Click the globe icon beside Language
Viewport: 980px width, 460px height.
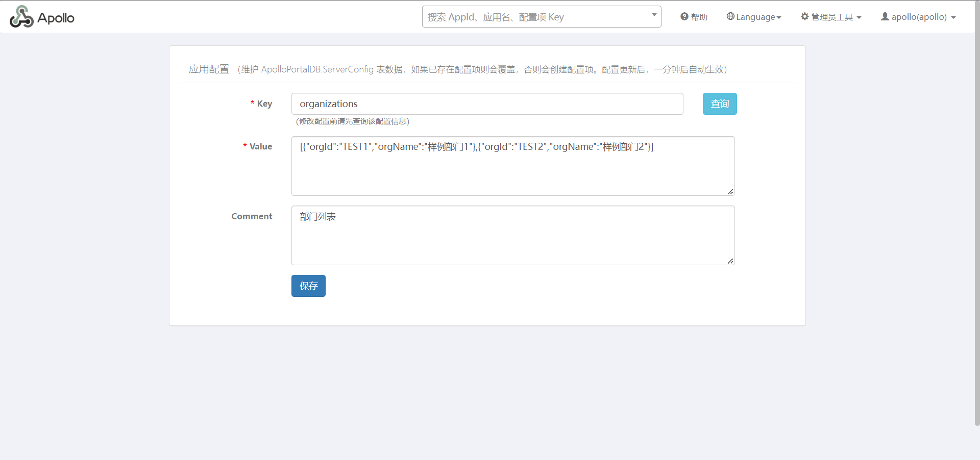(x=730, y=16)
